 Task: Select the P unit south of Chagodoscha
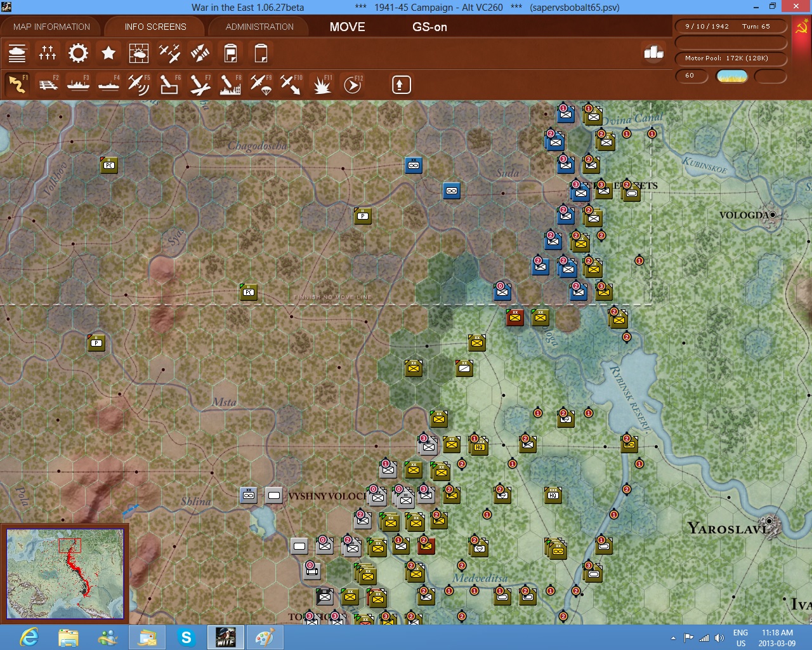(x=363, y=216)
